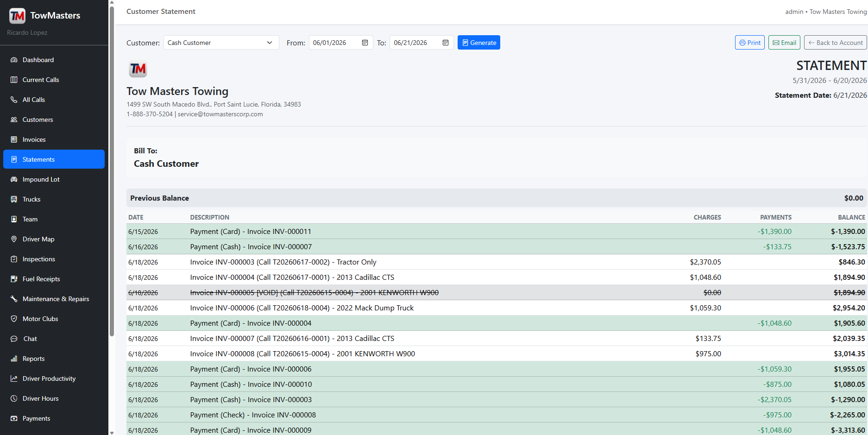Click the TowMasters logo in sidebar header
The height and width of the screenshot is (435, 868).
point(17,16)
